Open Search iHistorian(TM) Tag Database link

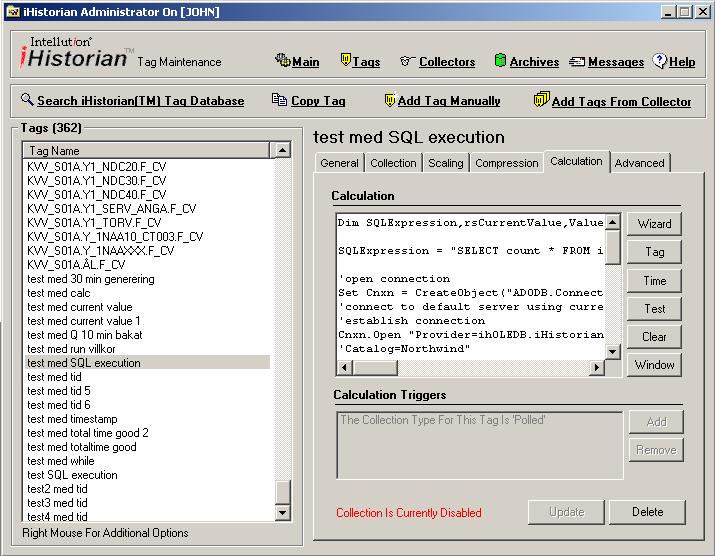[x=140, y=101]
